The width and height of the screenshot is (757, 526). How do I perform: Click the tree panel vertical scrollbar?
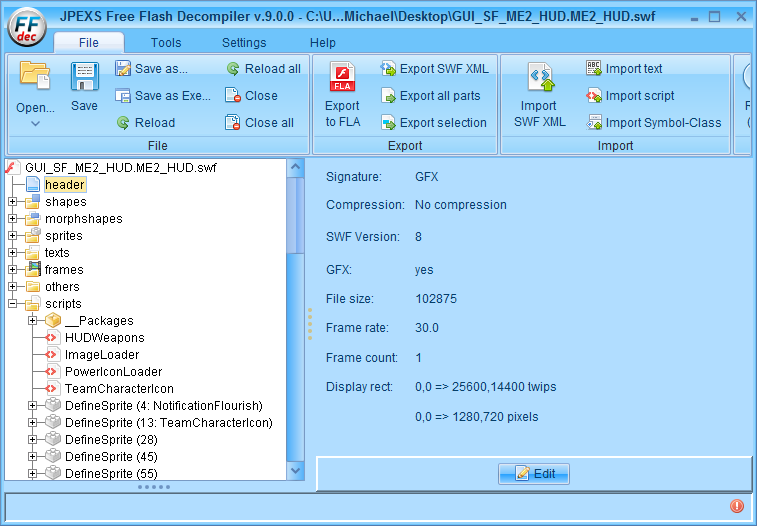tap(295, 300)
